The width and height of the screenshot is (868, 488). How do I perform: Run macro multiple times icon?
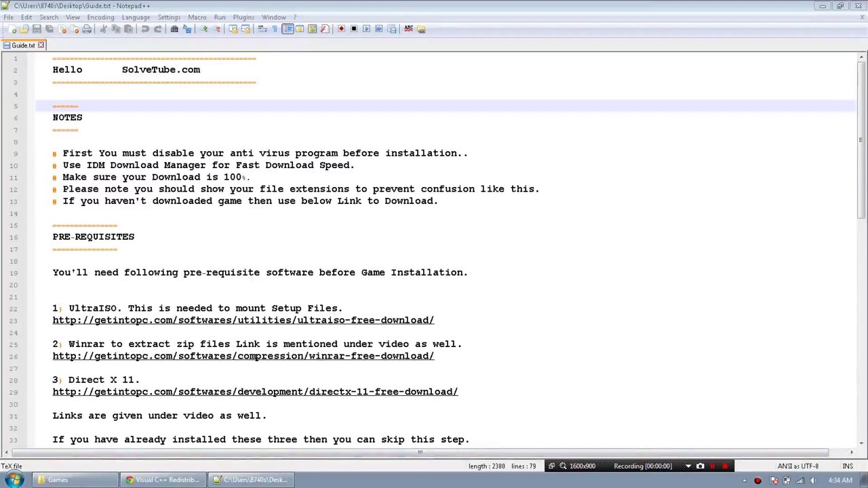tap(378, 29)
